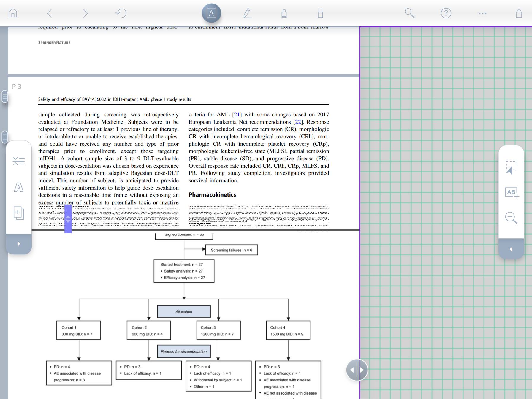Screen dimensions: 532x399
Task: Go to the home screen
Action: tap(13, 13)
